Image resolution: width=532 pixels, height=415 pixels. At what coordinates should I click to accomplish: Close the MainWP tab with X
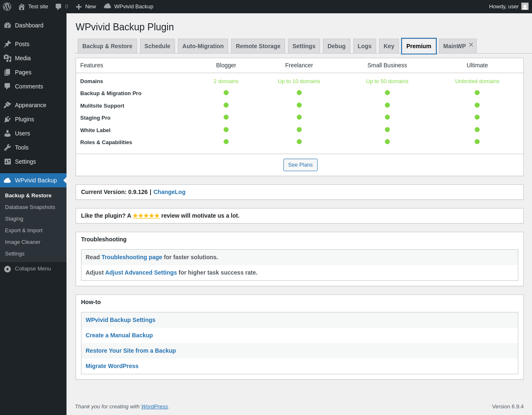(x=471, y=45)
